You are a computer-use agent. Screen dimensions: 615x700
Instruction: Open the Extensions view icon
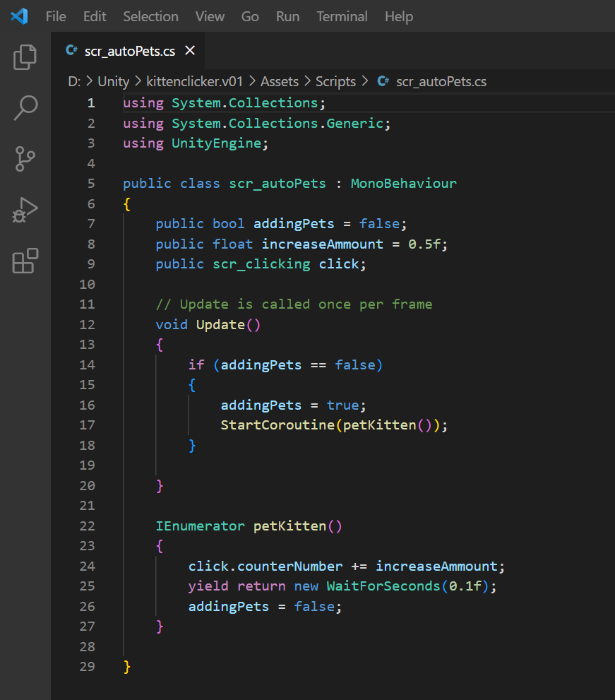pos(25,261)
